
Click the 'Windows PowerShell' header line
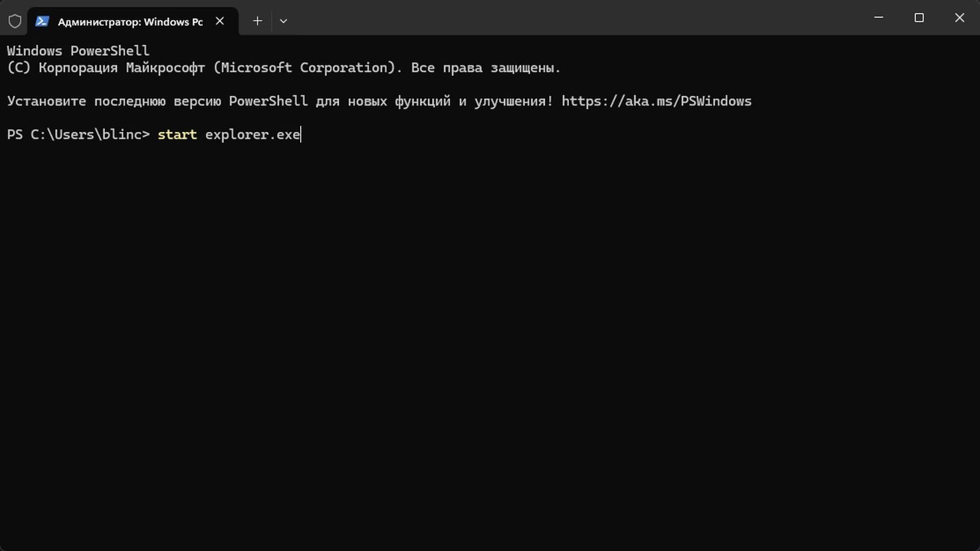(78, 51)
